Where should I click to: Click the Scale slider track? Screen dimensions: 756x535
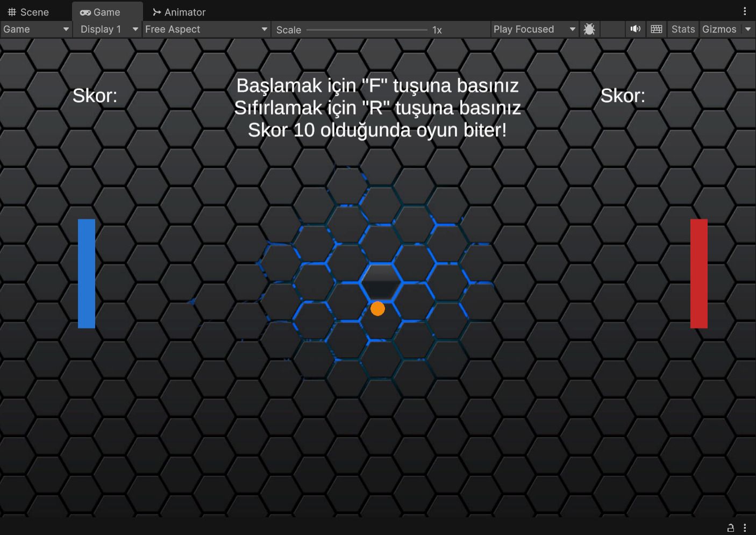(367, 30)
